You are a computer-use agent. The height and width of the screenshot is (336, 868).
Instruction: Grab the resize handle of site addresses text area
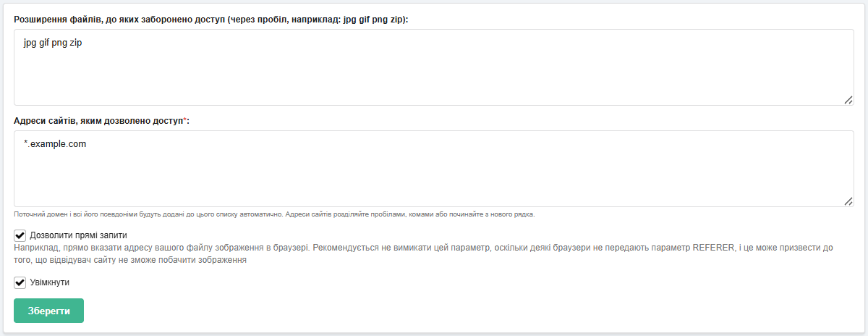tap(848, 201)
